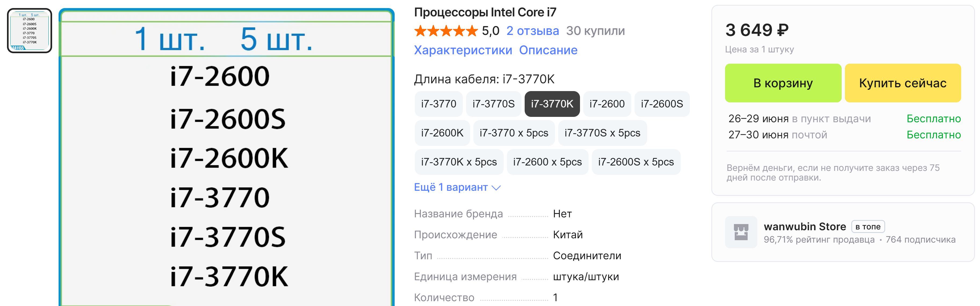
Task: Click the price '3 649 ₽'
Action: click(757, 30)
